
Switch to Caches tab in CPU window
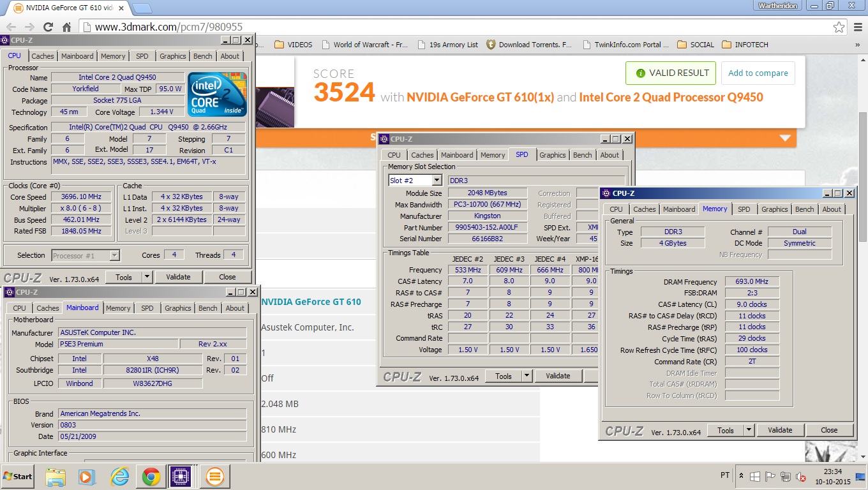click(x=43, y=56)
